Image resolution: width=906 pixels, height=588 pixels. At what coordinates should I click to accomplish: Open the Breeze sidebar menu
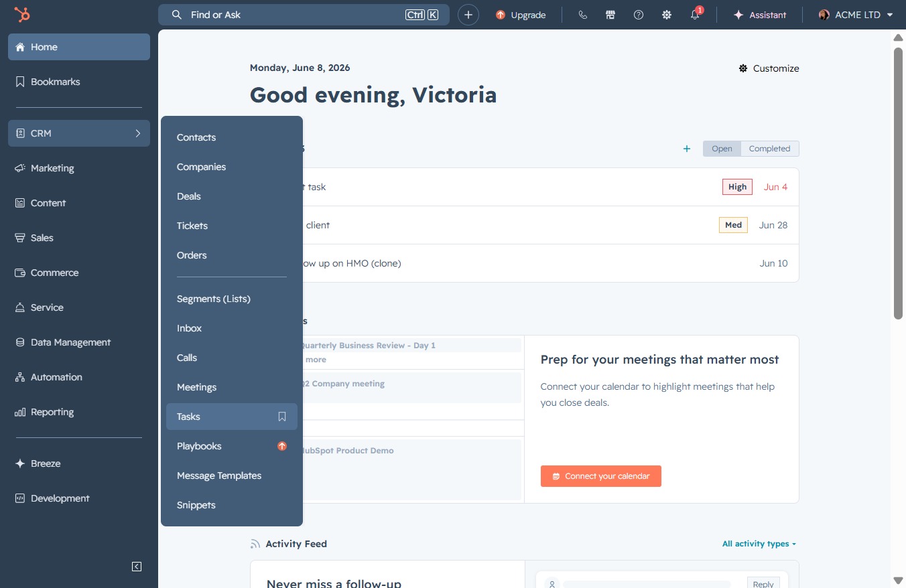pyautogui.click(x=79, y=463)
